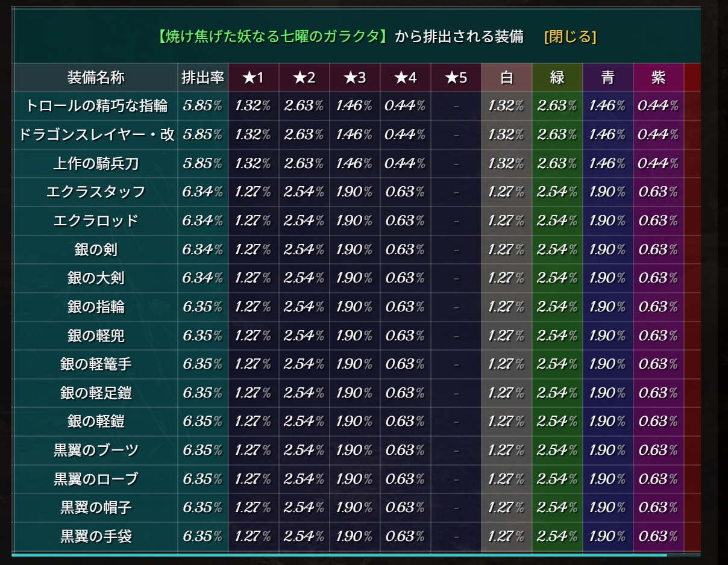Select the 青 rarity color header
The width and height of the screenshot is (728, 565).
[x=607, y=78]
